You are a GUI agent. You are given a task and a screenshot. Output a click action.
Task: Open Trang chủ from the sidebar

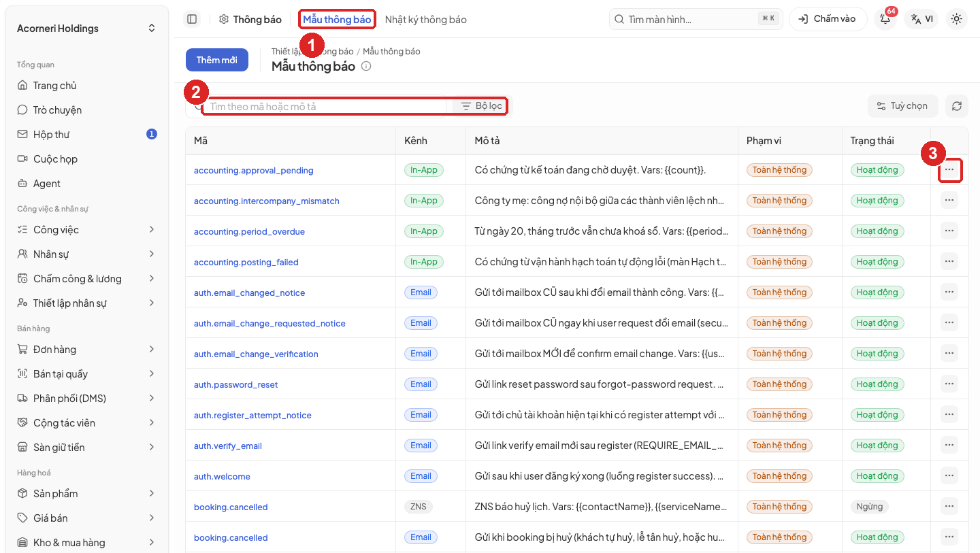coord(87,86)
